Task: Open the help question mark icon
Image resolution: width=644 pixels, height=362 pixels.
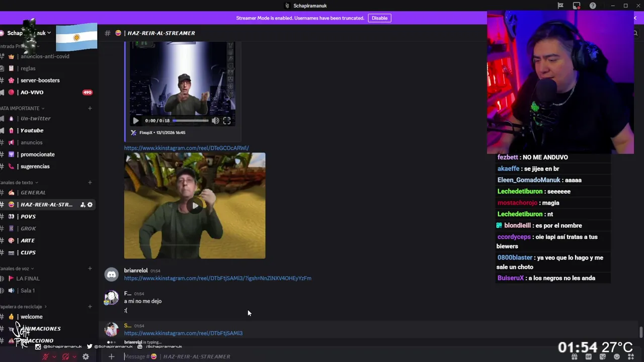Action: 593,6
